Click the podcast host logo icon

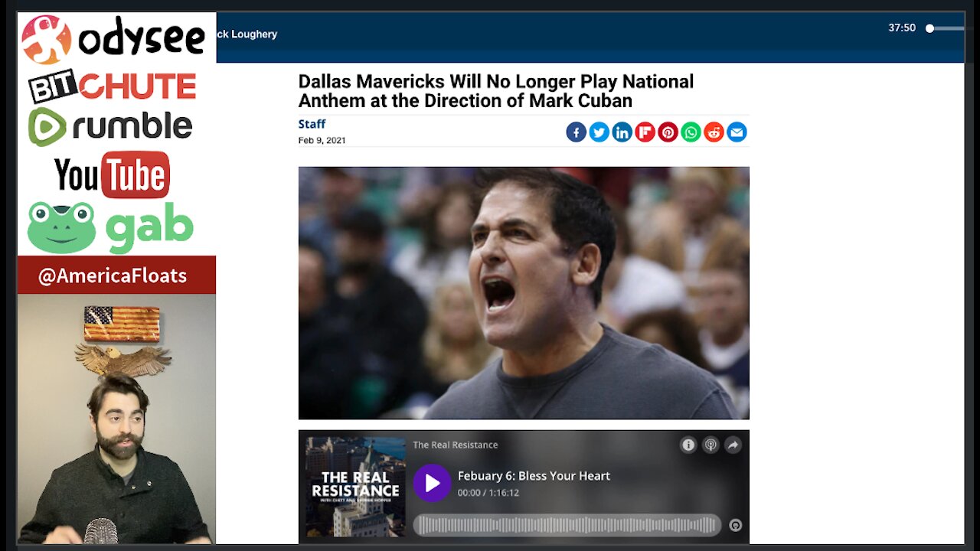coord(735,525)
